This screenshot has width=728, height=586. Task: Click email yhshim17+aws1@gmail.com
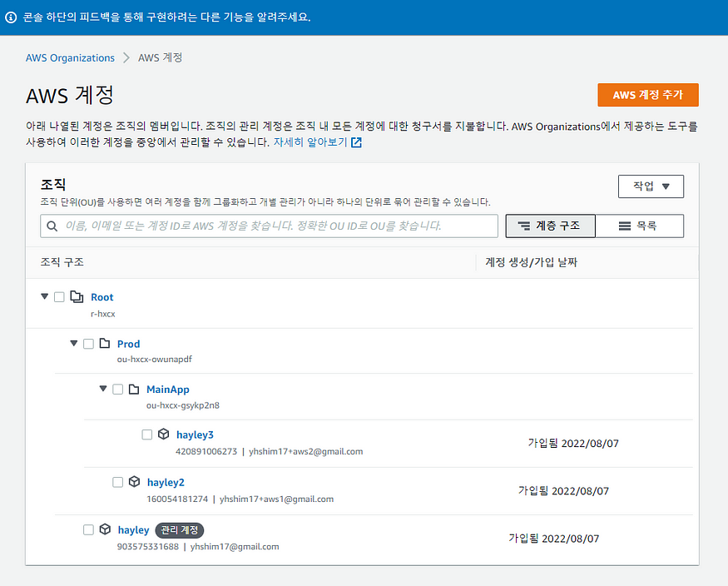(277, 499)
